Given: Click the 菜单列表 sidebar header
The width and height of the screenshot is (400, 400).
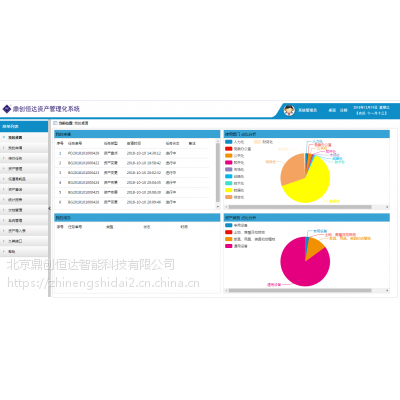Looking at the screenshot, I should (x=24, y=126).
